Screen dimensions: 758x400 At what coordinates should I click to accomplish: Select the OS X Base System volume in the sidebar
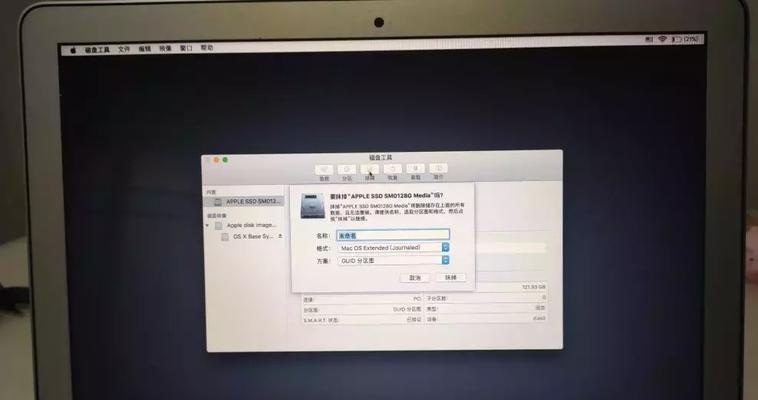point(247,237)
